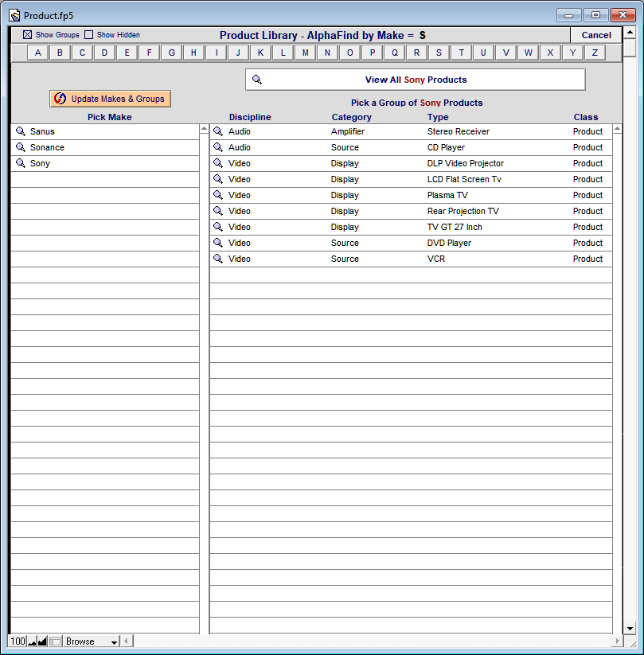
Task: Select letter R in AlphaFind bar
Action: [416, 53]
